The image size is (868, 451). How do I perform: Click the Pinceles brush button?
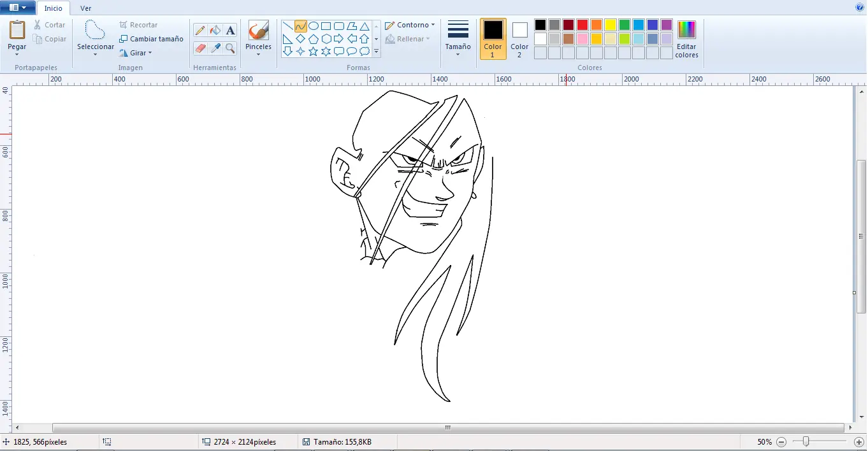coord(259,30)
